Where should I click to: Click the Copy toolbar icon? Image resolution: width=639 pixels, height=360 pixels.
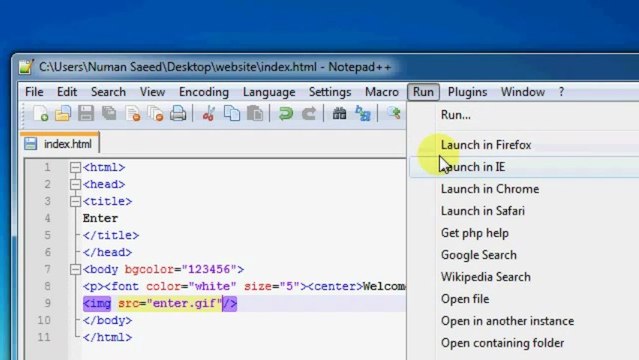coord(232,113)
